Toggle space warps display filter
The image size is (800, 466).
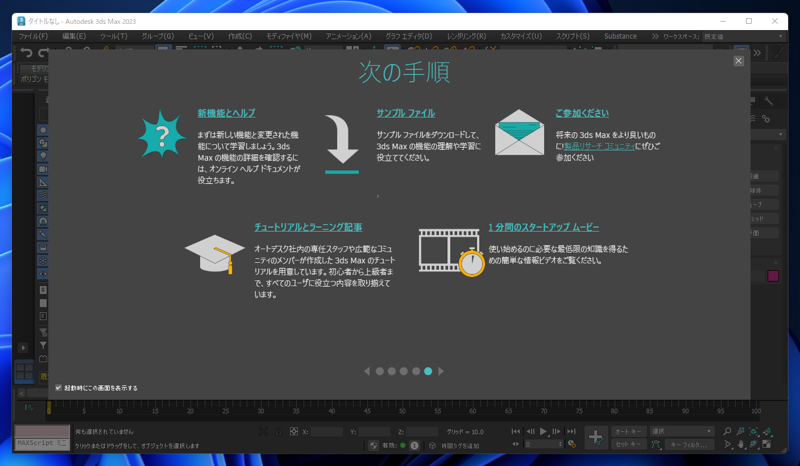pyautogui.click(x=43, y=195)
